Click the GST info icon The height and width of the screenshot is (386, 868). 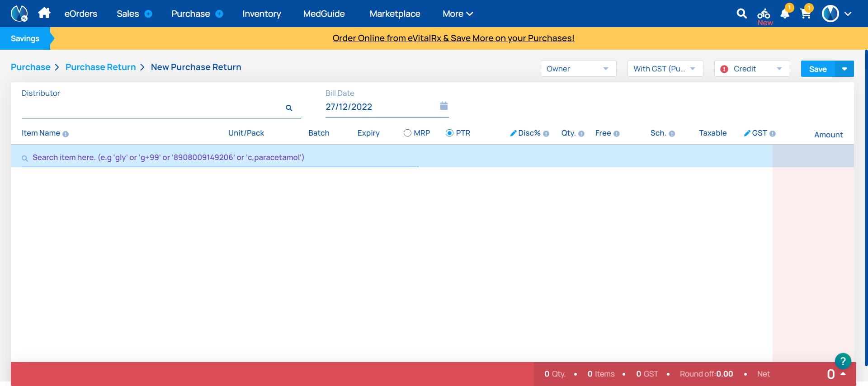(x=773, y=134)
